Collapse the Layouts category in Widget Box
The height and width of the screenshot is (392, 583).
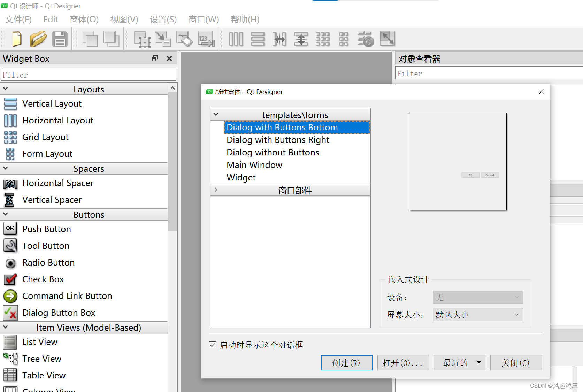point(6,89)
